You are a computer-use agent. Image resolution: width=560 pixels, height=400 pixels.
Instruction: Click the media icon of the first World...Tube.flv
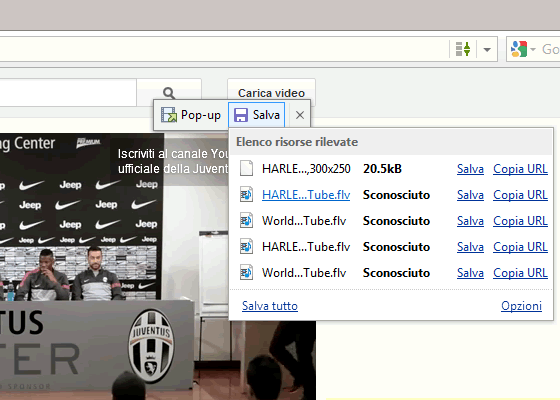(x=246, y=221)
